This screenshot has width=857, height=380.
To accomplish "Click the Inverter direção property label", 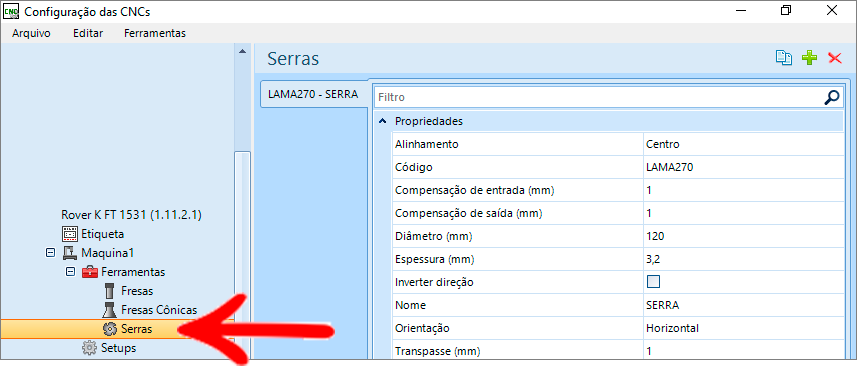I will (x=434, y=282).
